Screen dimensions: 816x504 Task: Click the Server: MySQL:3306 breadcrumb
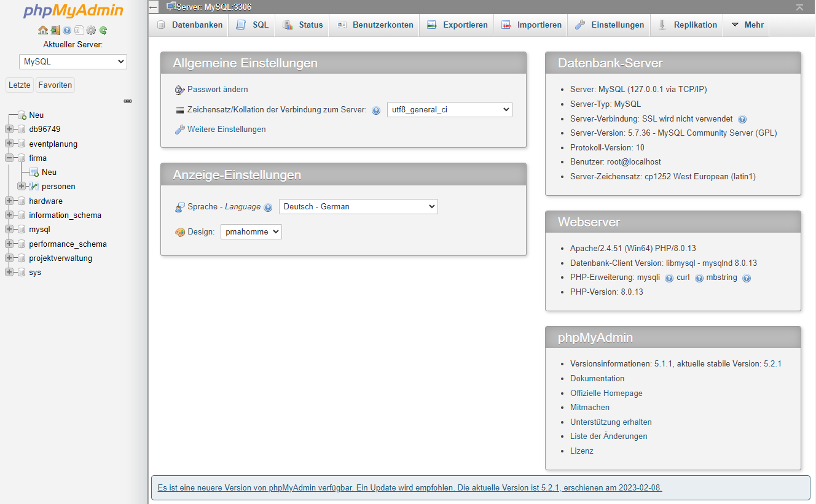pyautogui.click(x=214, y=7)
